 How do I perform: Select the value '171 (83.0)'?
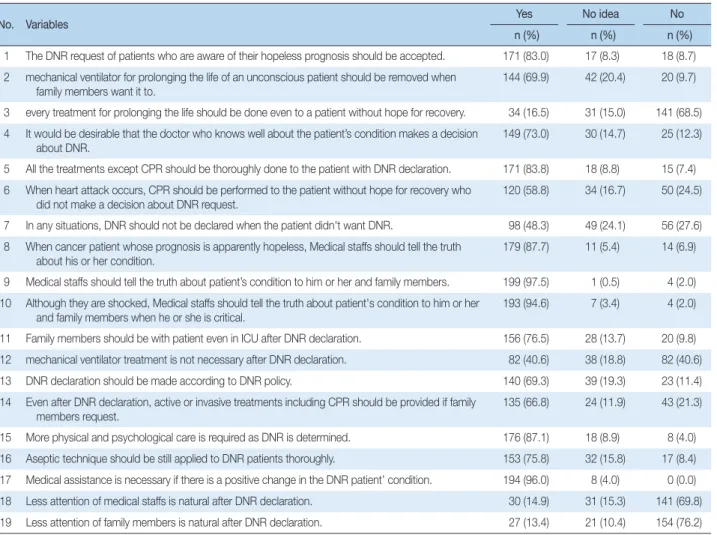click(x=526, y=56)
